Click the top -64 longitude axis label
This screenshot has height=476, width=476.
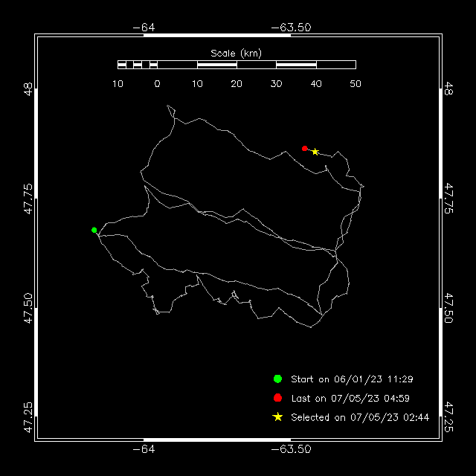click(x=144, y=28)
